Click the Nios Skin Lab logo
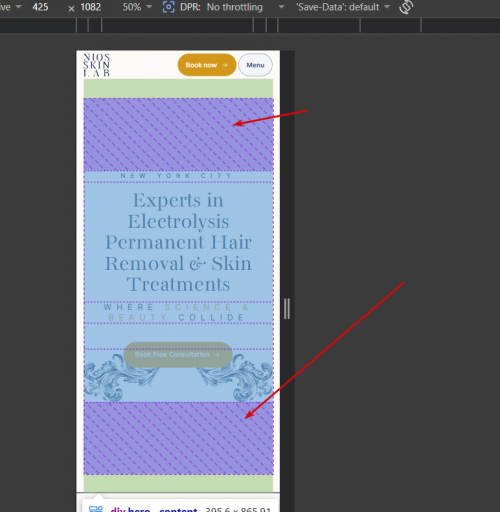 click(96, 65)
